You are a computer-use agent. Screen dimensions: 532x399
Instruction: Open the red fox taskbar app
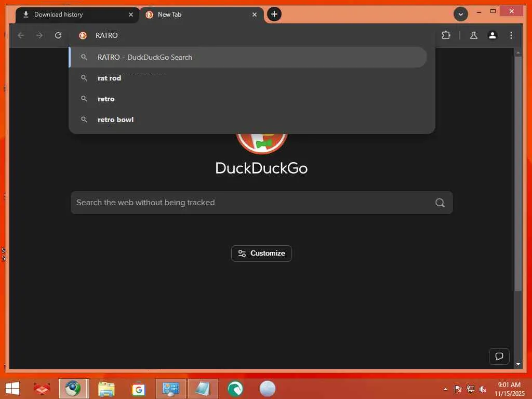tap(42, 389)
